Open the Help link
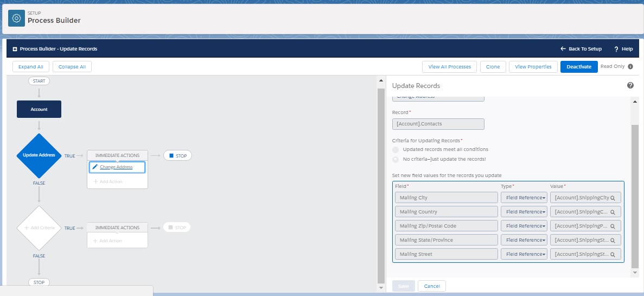 [623, 49]
